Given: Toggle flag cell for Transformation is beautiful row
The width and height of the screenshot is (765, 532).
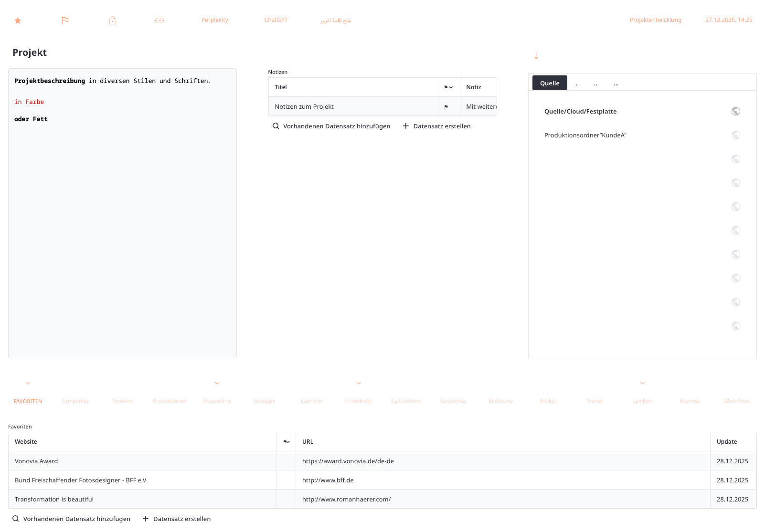Looking at the screenshot, I should (286, 499).
